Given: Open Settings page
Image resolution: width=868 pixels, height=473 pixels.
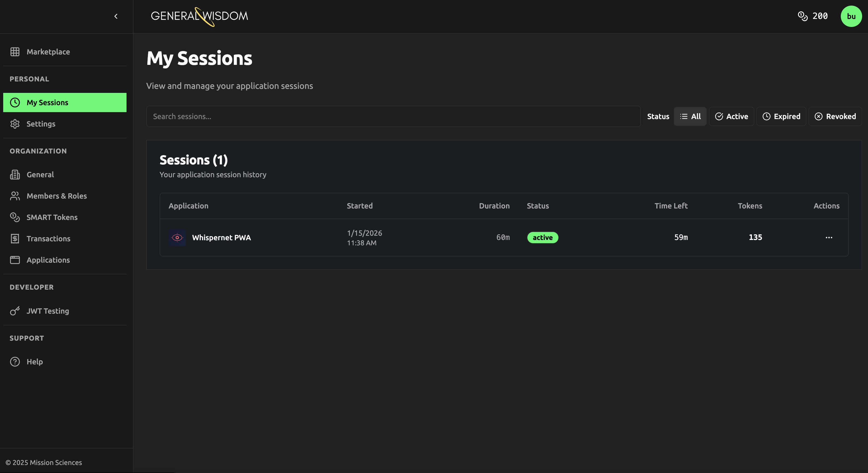Looking at the screenshot, I should pos(65,124).
